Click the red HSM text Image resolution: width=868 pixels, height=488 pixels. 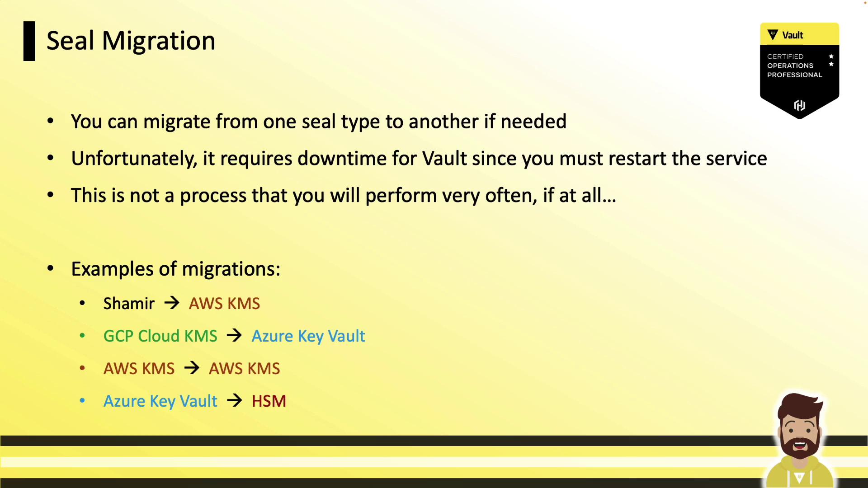pyautogui.click(x=269, y=401)
